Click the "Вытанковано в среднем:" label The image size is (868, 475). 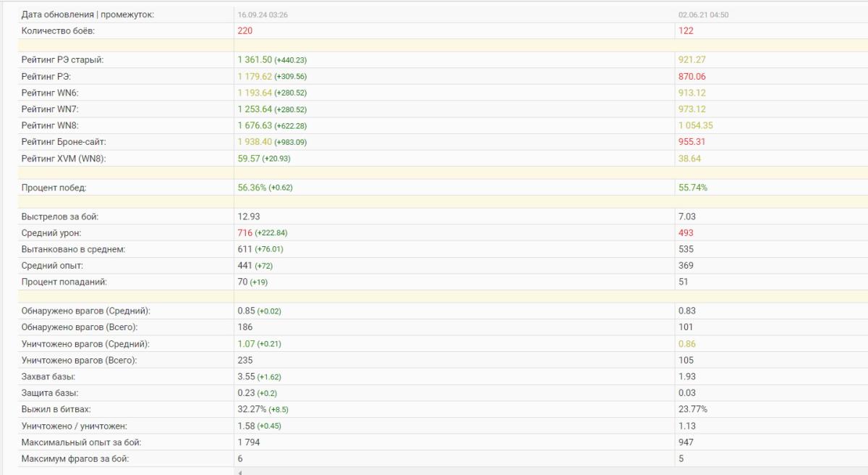tap(74, 249)
